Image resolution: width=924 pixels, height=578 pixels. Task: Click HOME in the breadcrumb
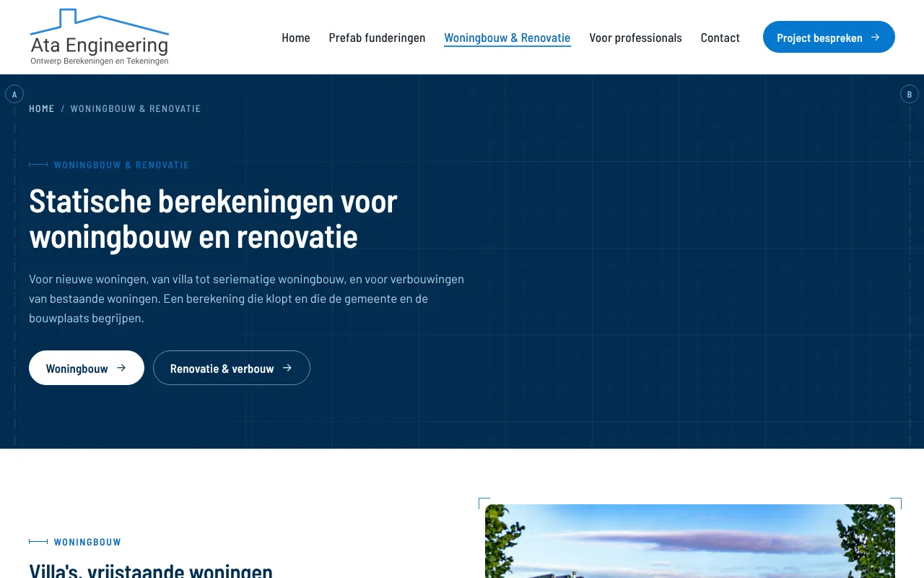(x=42, y=108)
